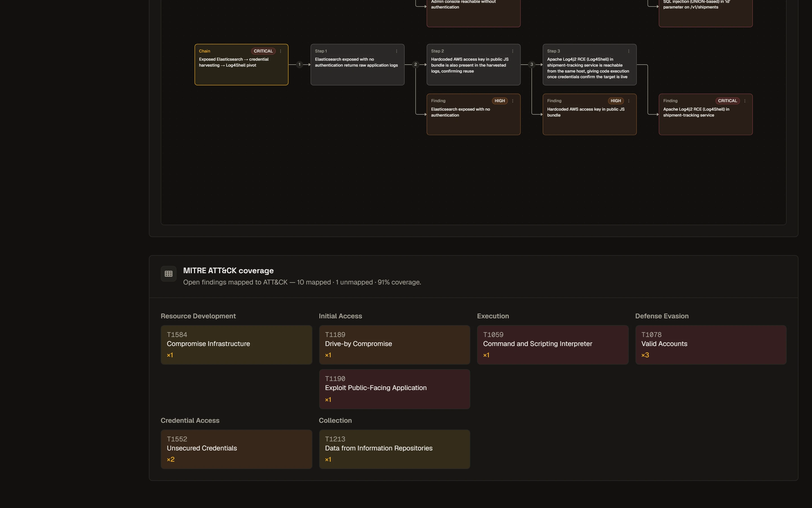Click the HIGH badge on Elasticsearch finding
This screenshot has width=812, height=508.
click(500, 101)
